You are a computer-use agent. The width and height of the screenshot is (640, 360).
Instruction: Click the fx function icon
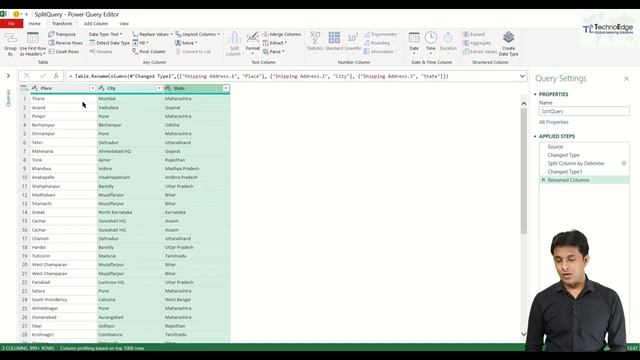pos(56,76)
